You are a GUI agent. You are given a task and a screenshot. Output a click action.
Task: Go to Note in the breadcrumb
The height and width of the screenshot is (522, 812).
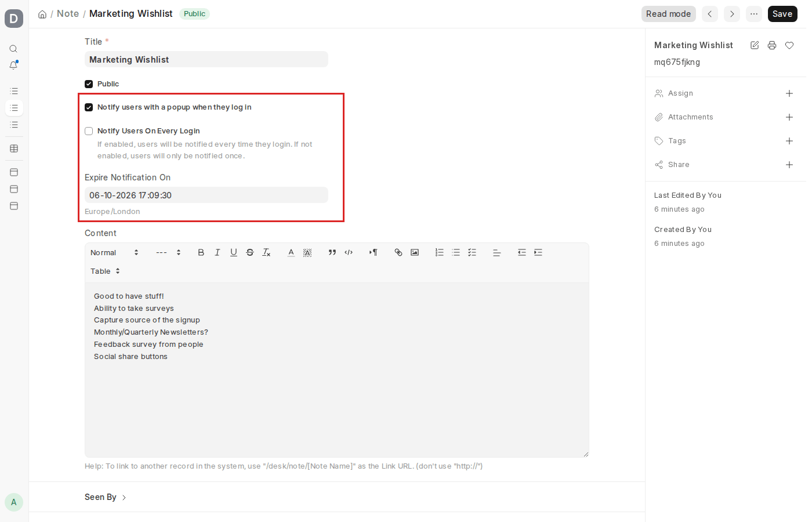point(68,13)
